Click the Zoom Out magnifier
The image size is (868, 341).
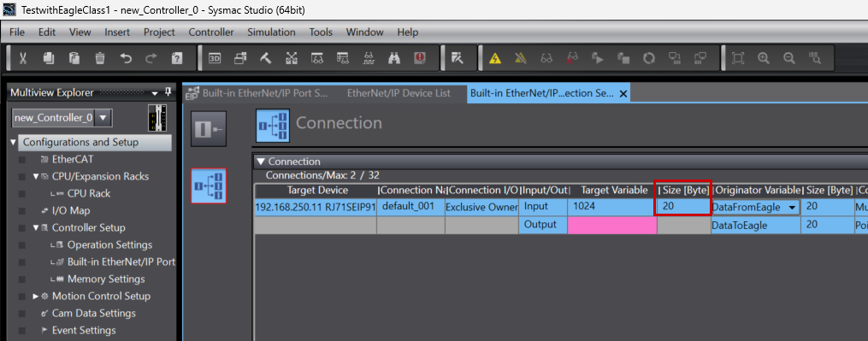[789, 58]
